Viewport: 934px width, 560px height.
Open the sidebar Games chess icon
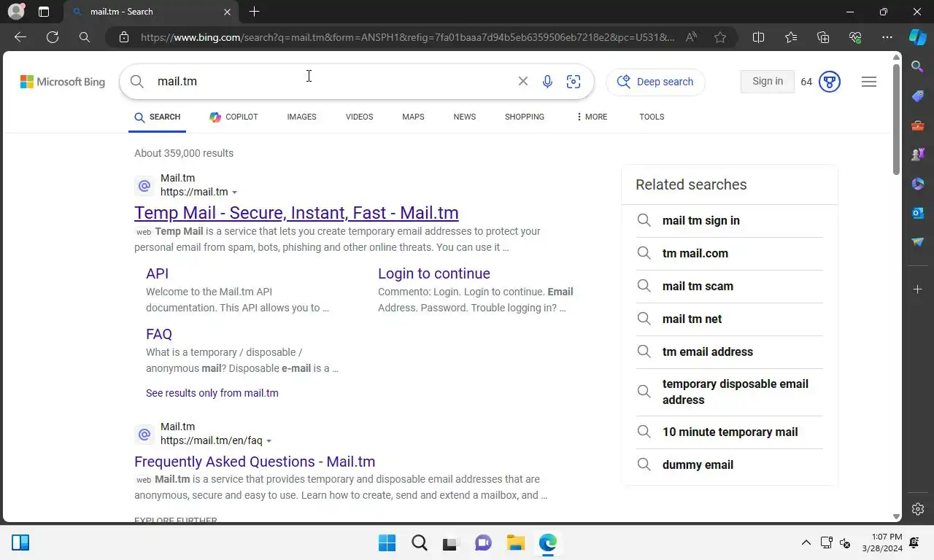pos(918,155)
